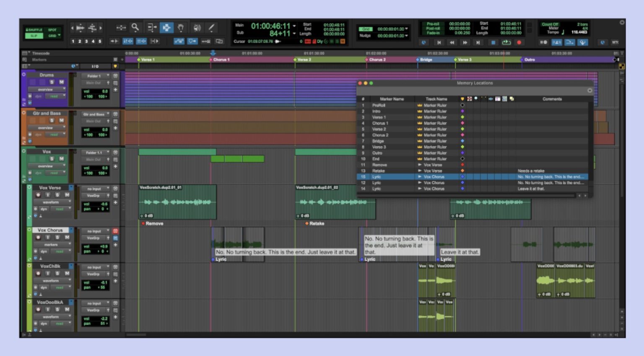Select the Pencil tool

point(211,27)
